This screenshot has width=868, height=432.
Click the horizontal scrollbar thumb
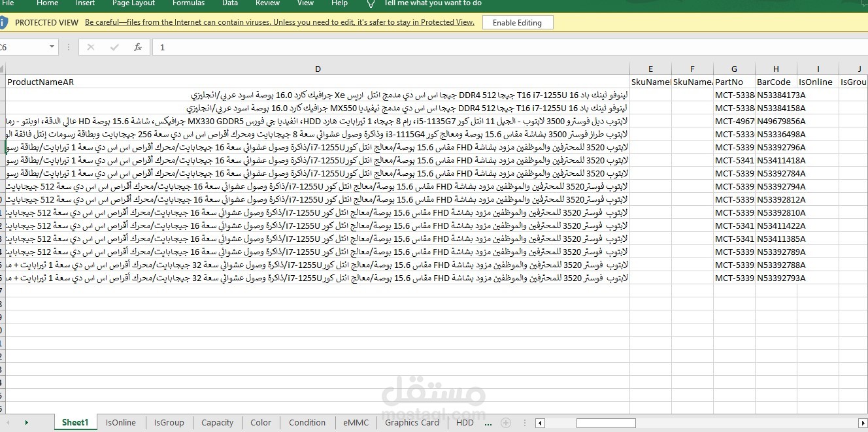tap(605, 424)
